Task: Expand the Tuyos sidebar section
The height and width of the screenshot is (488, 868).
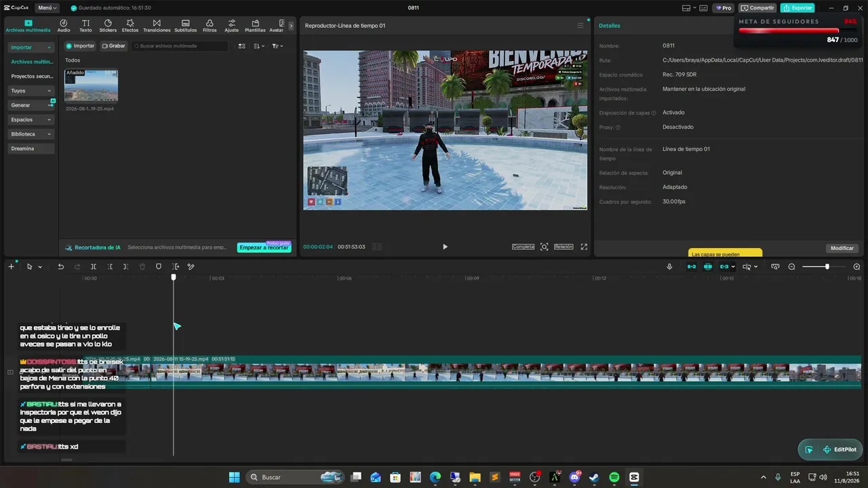Action: [31, 90]
